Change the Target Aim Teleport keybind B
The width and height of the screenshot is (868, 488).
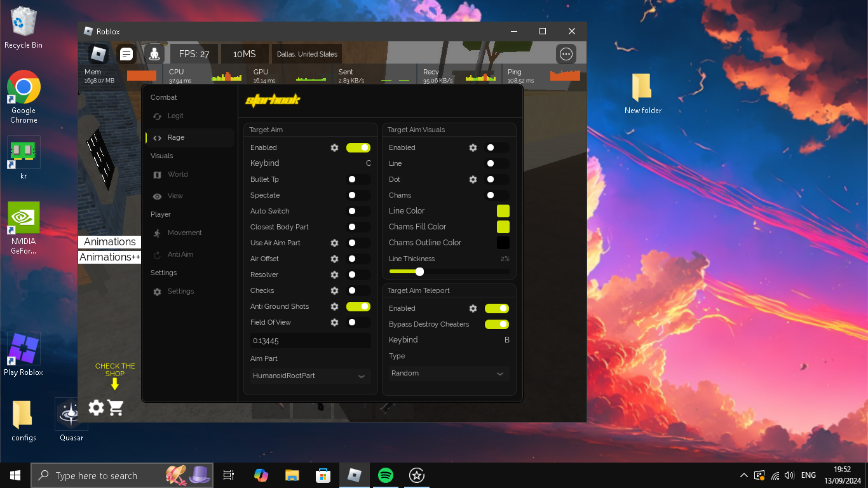[x=507, y=340]
